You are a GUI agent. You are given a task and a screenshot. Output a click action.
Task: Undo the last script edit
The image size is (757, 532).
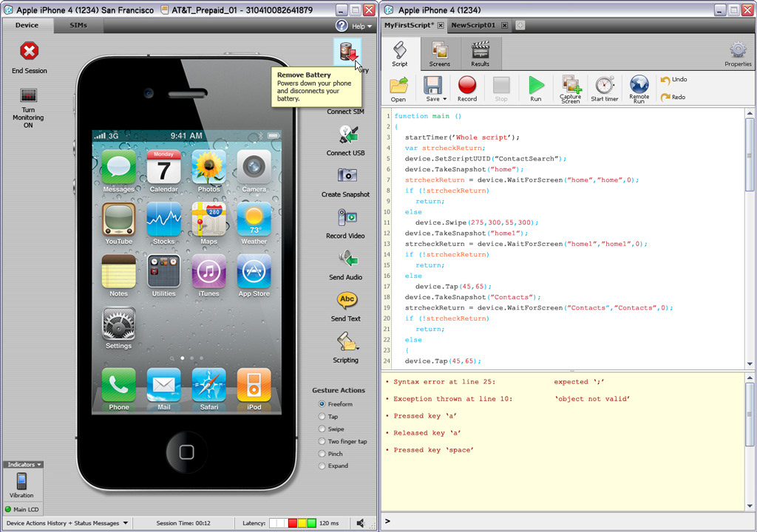pyautogui.click(x=674, y=80)
